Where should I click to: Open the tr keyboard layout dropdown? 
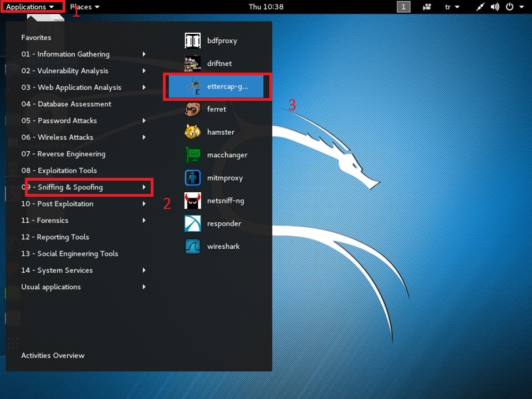(x=452, y=7)
